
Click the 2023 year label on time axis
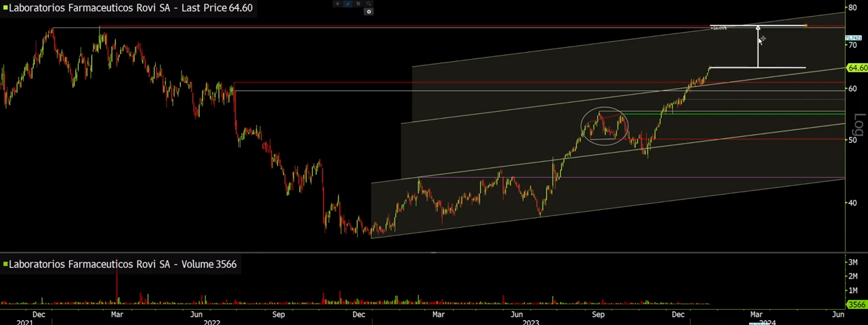coord(530,322)
